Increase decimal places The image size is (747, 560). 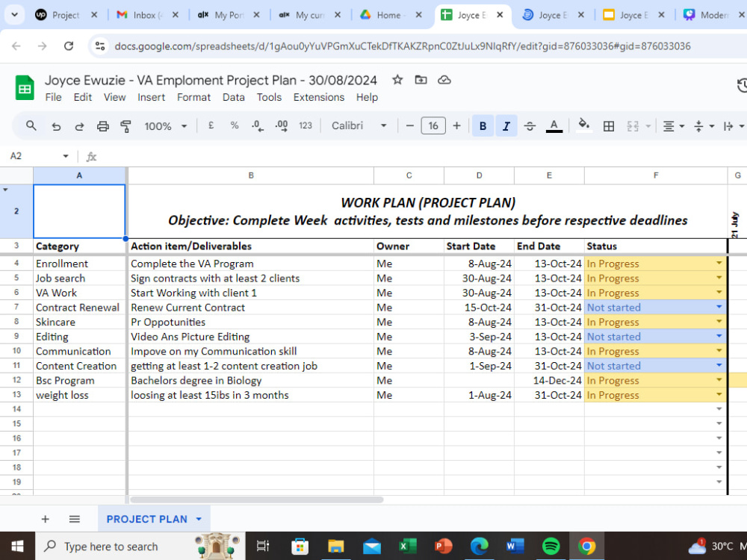click(282, 126)
